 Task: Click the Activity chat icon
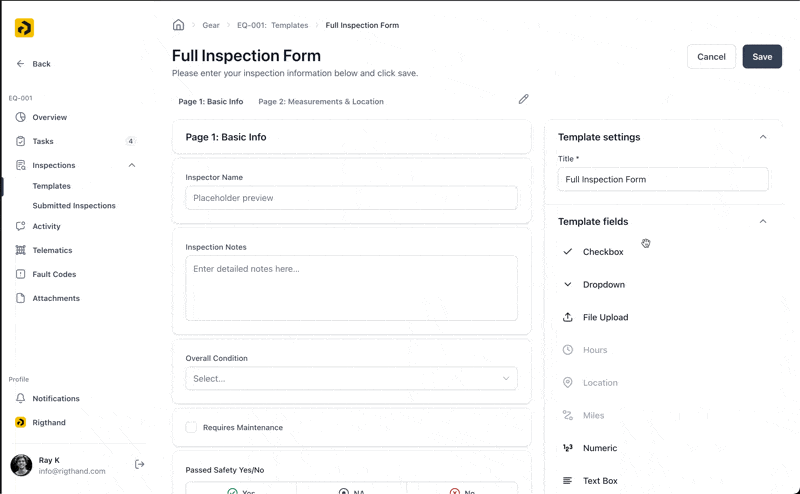click(x=20, y=226)
